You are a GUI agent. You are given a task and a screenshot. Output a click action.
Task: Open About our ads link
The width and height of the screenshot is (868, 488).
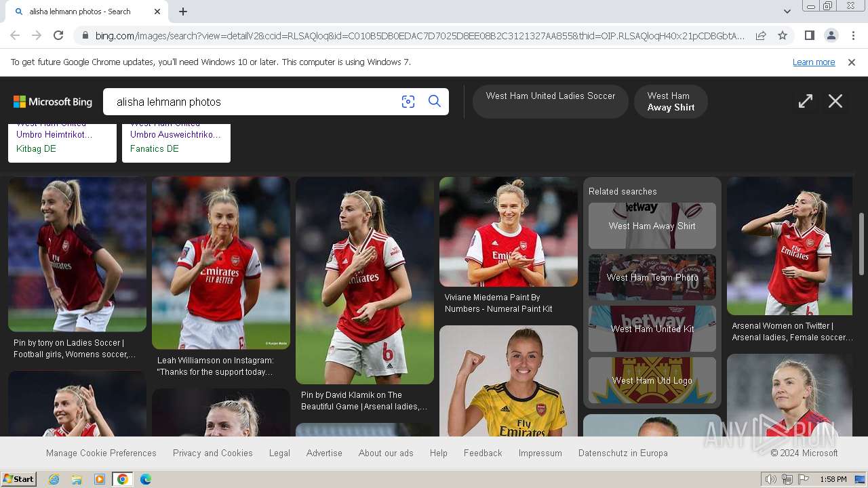(386, 453)
